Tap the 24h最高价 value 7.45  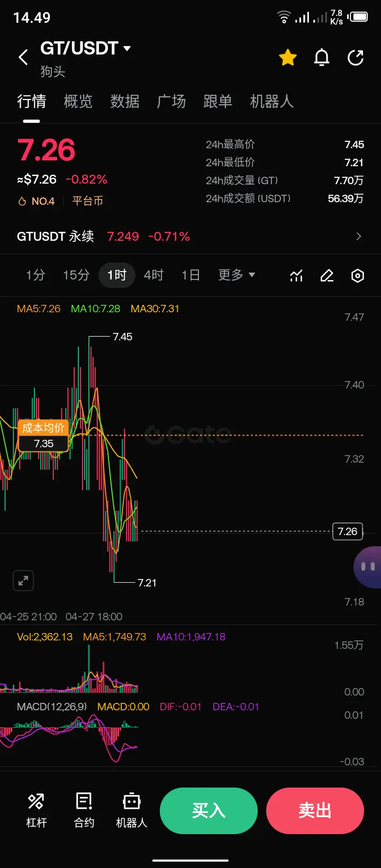coord(354,144)
